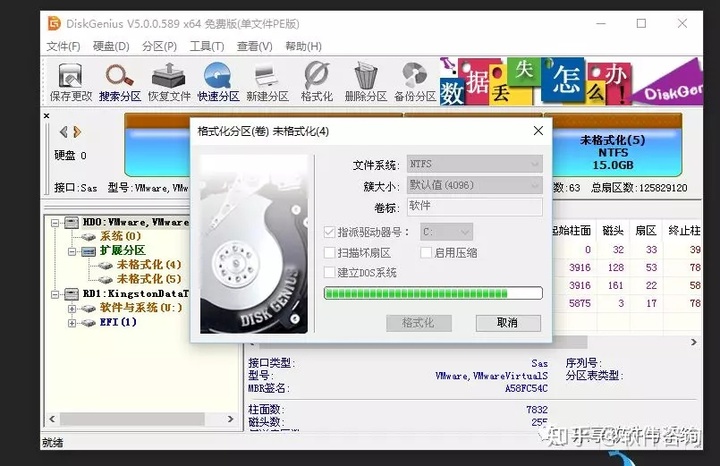Open the 分区(P) menu
Image resolution: width=720 pixels, height=466 pixels.
pos(159,46)
